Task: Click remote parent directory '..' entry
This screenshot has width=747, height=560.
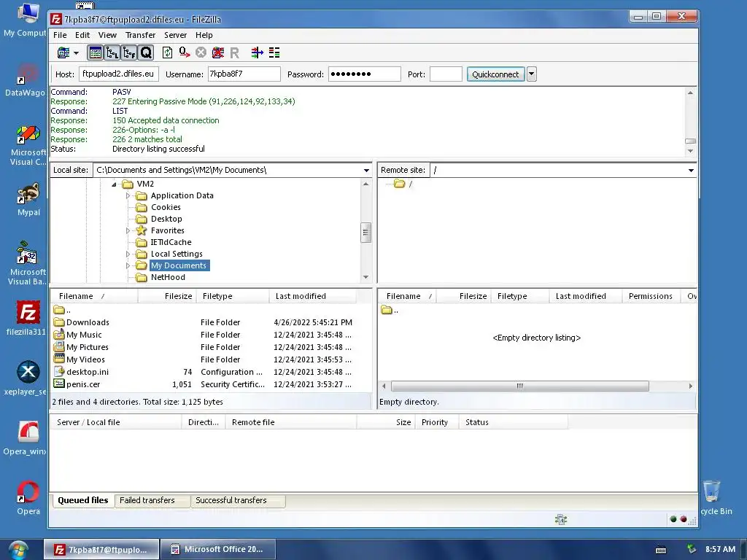Action: (x=390, y=311)
